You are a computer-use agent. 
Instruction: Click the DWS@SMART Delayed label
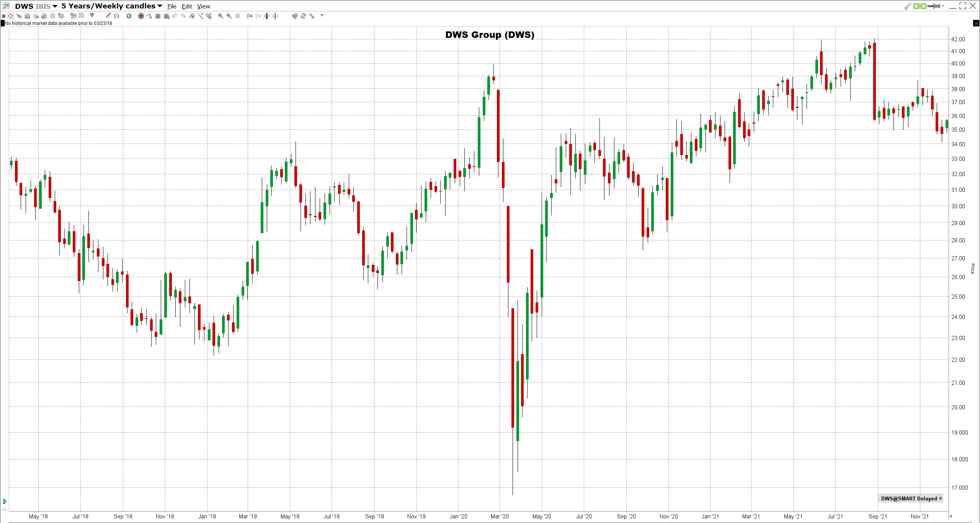coord(909,498)
